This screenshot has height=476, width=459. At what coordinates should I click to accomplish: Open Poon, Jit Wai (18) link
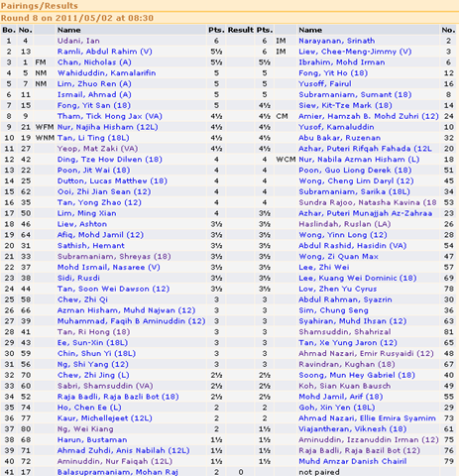tap(93, 171)
